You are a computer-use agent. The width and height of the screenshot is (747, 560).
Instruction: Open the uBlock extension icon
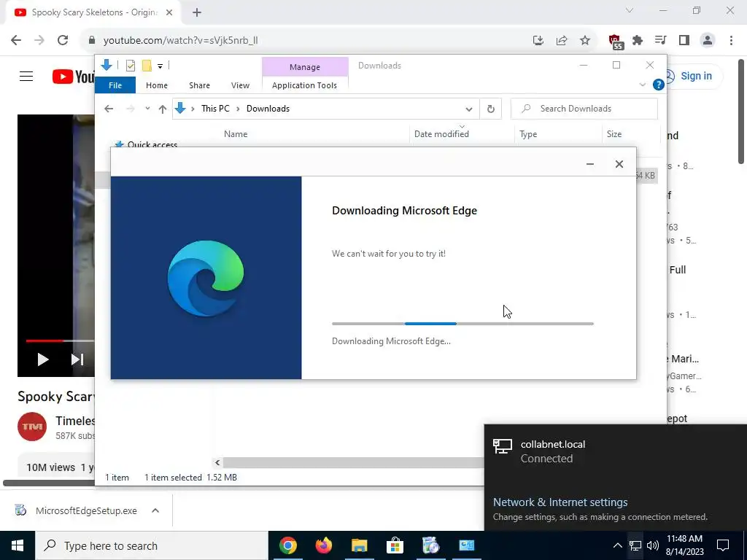(x=616, y=42)
